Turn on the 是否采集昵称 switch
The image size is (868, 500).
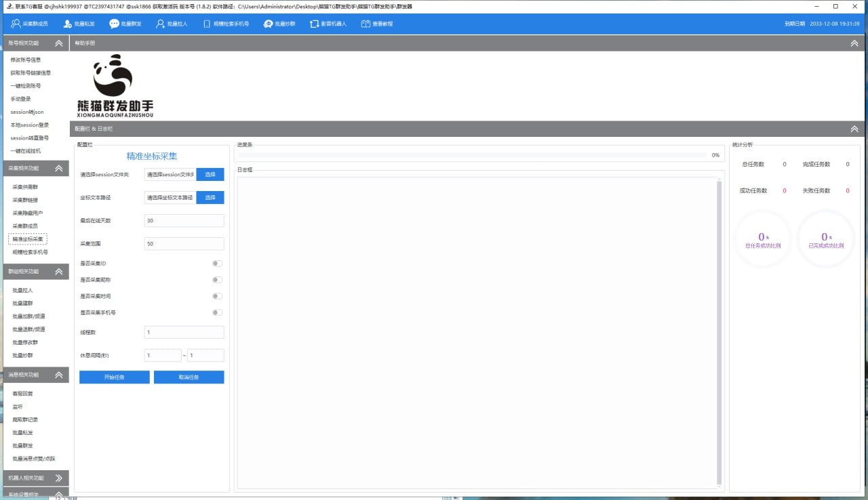pos(217,280)
